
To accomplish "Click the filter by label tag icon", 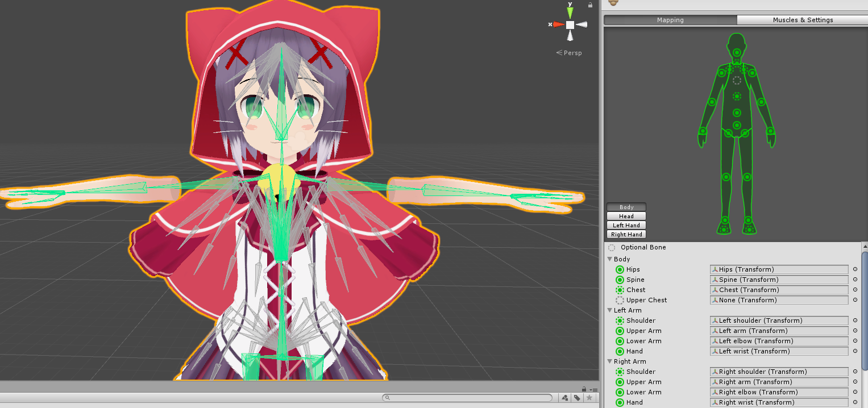I will 576,398.
